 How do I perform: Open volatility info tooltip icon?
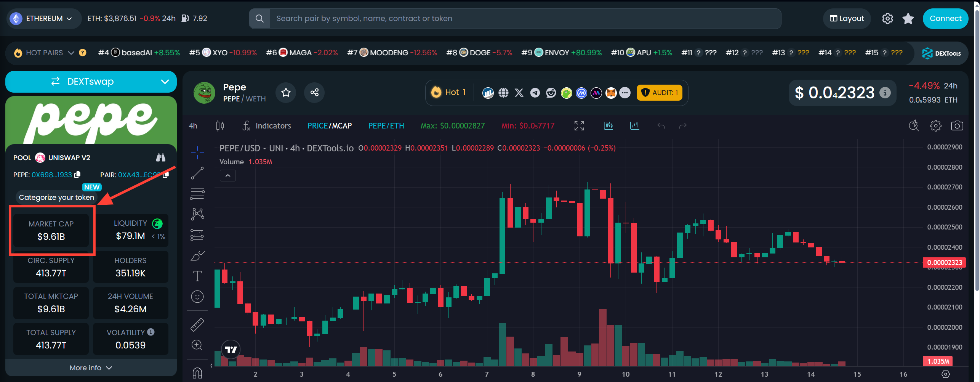(x=151, y=332)
